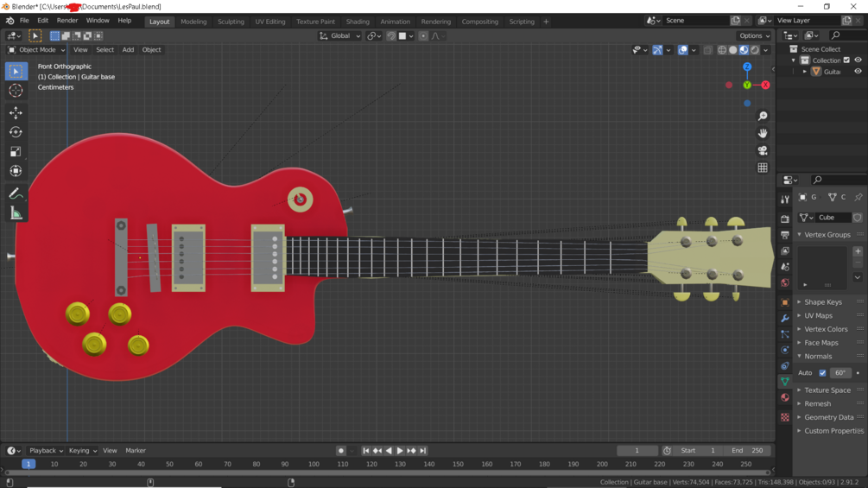Toggle viewport overlays
The width and height of the screenshot is (868, 488).
tap(683, 50)
